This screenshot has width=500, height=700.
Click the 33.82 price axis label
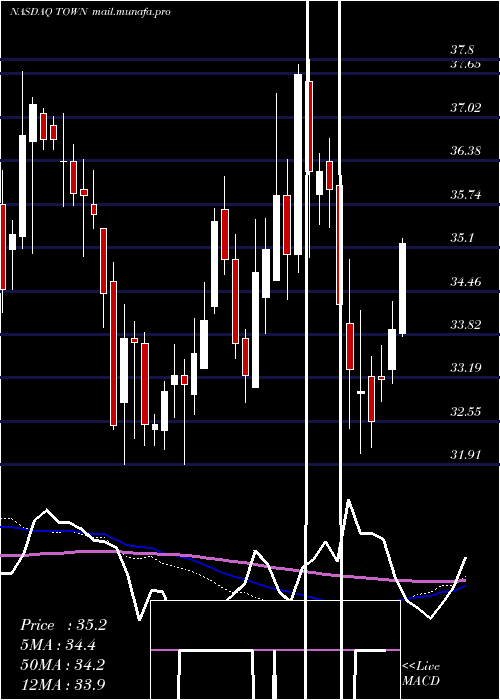pos(466,325)
